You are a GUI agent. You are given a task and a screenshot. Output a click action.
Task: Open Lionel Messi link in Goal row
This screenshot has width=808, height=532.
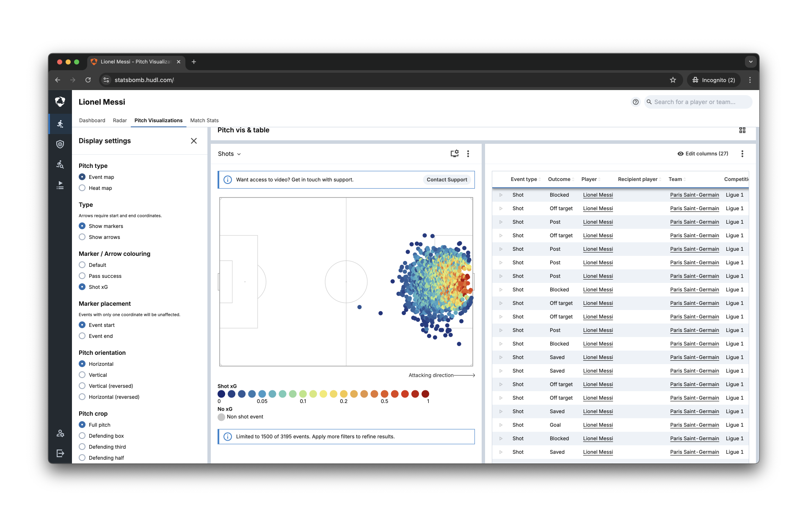[598, 425]
